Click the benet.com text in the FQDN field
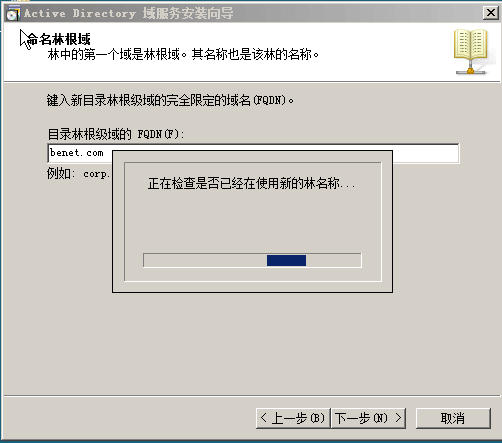Image resolution: width=502 pixels, height=443 pixels. point(76,153)
